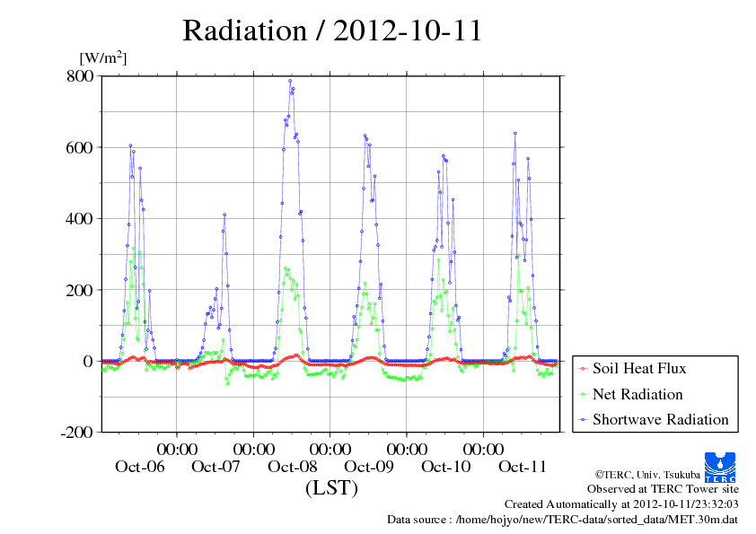The image size is (756, 534).
Task: Select the Net Radiation legend label
Action: pyautogui.click(x=637, y=395)
